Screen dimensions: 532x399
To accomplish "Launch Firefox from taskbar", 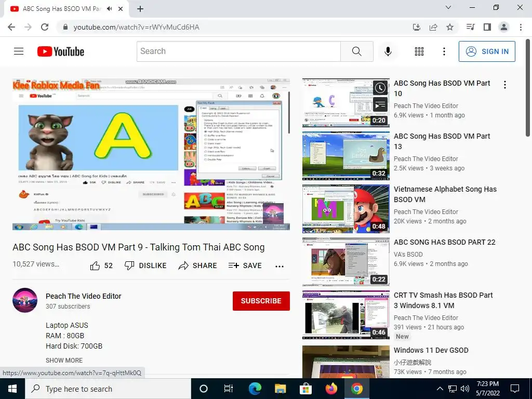I will (x=331, y=389).
